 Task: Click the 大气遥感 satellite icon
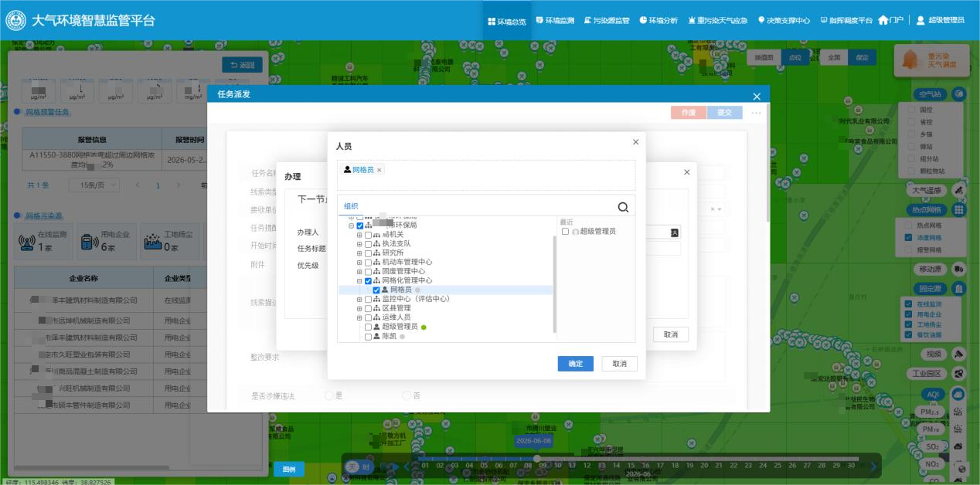coord(959,190)
